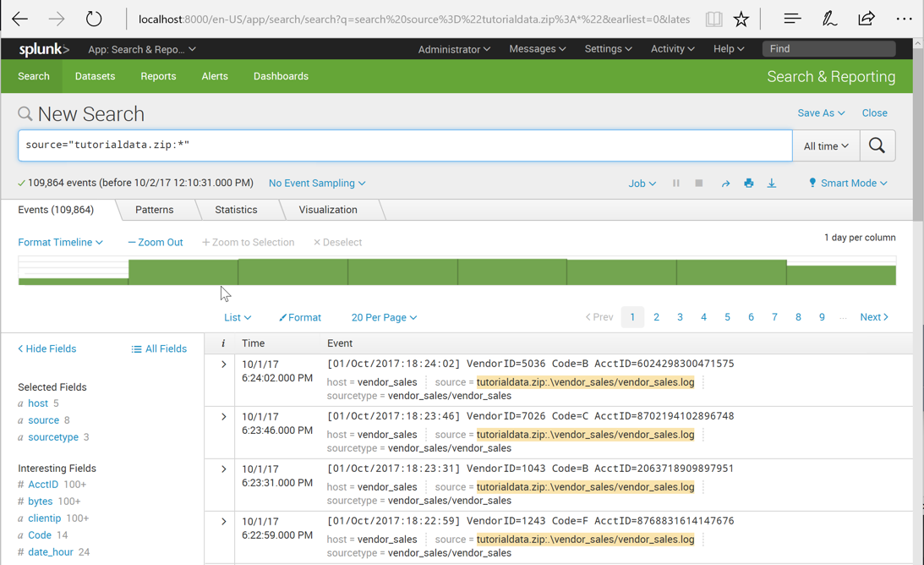This screenshot has height=565, width=924.
Task: Click the Splunk logo
Action: coord(43,49)
